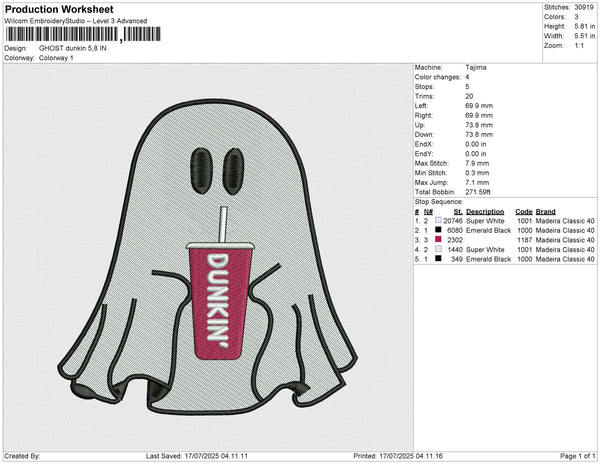Click the Right measurement 69.9 mm
Viewport: 600px width, 464px height.
[x=479, y=115]
